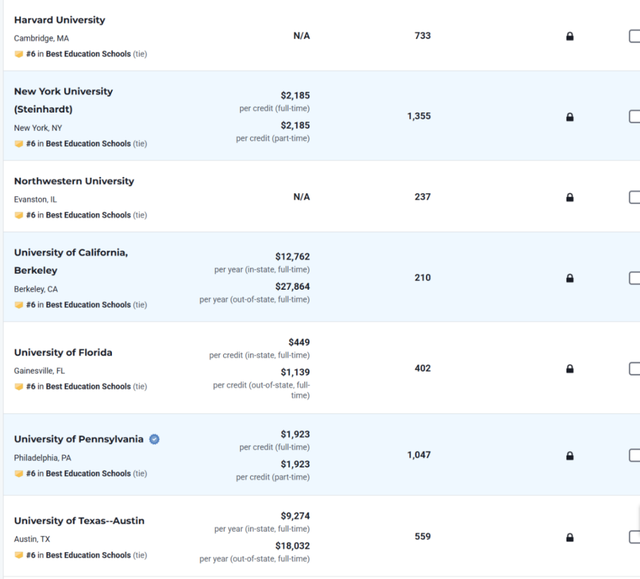Click the lock icon in Northwestern University row

(570, 197)
